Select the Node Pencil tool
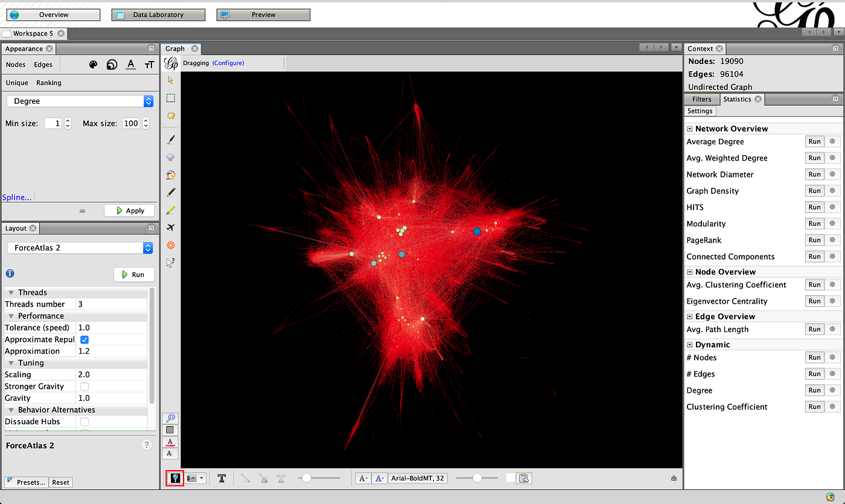 coord(171,192)
